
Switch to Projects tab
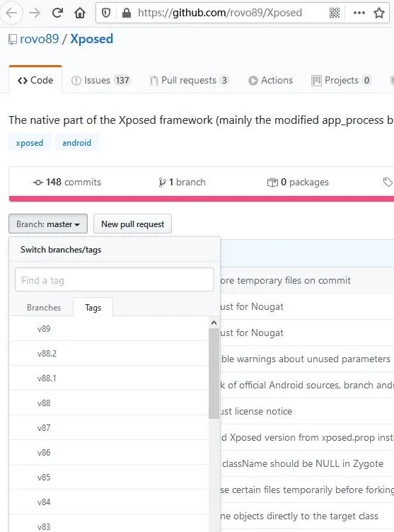point(341,81)
